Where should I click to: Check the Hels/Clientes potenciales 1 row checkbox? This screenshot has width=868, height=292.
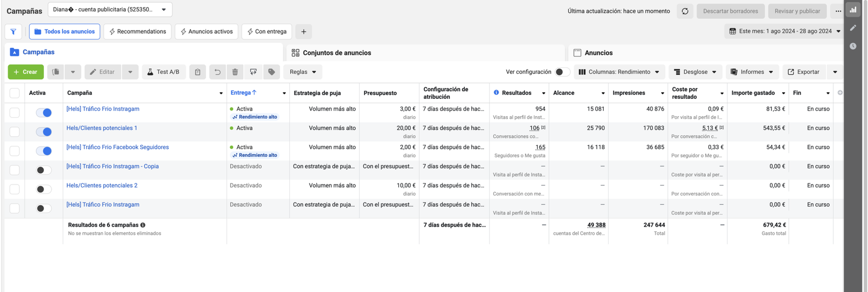pos(15,132)
